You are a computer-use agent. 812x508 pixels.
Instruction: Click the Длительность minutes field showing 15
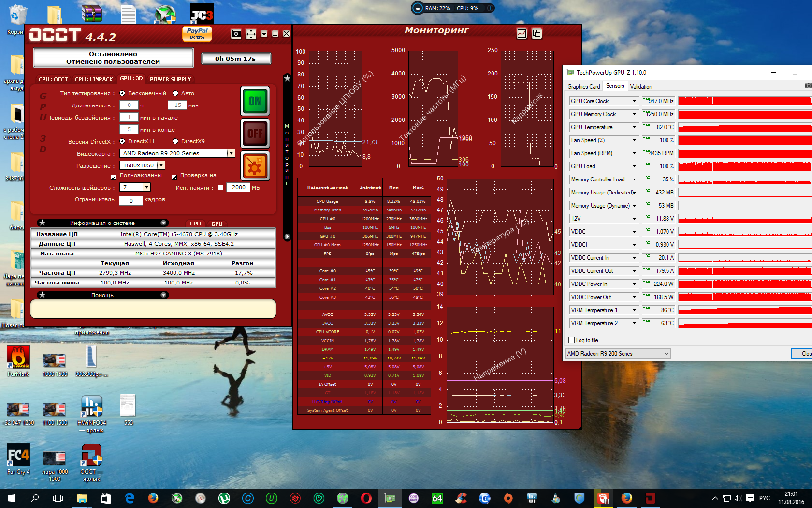click(178, 105)
